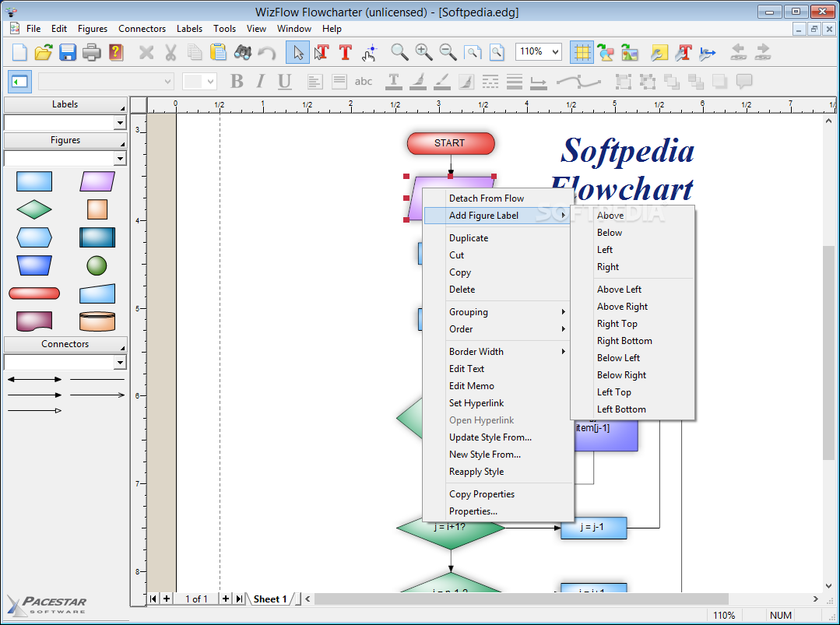Paste from clipboard using the toolbar icon
The height and width of the screenshot is (625, 840).
(218, 52)
